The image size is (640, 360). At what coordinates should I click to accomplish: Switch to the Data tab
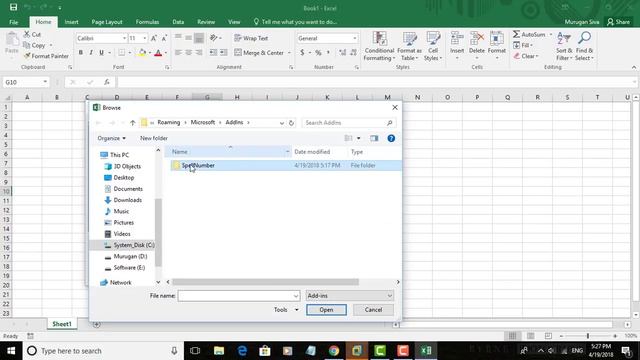click(x=178, y=22)
